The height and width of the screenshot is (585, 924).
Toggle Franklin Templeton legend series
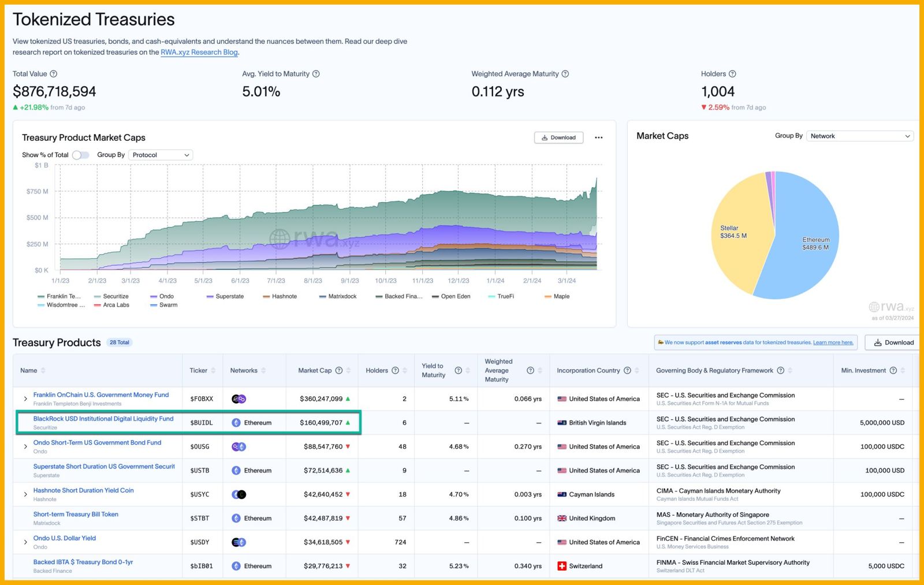[x=59, y=296]
